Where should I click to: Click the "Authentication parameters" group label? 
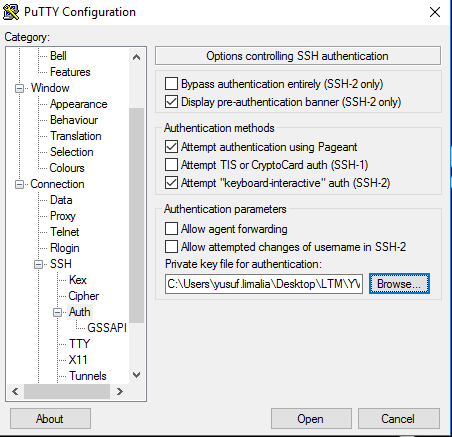[225, 209]
